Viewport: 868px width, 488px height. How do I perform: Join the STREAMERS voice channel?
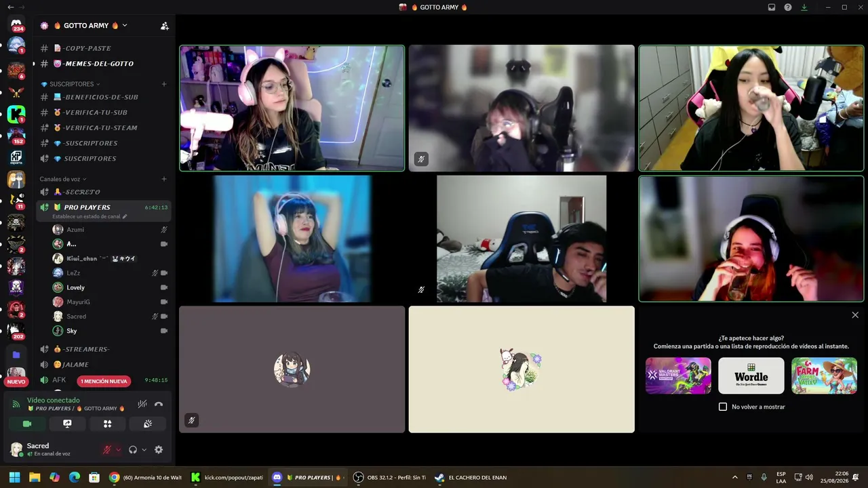tap(103, 349)
